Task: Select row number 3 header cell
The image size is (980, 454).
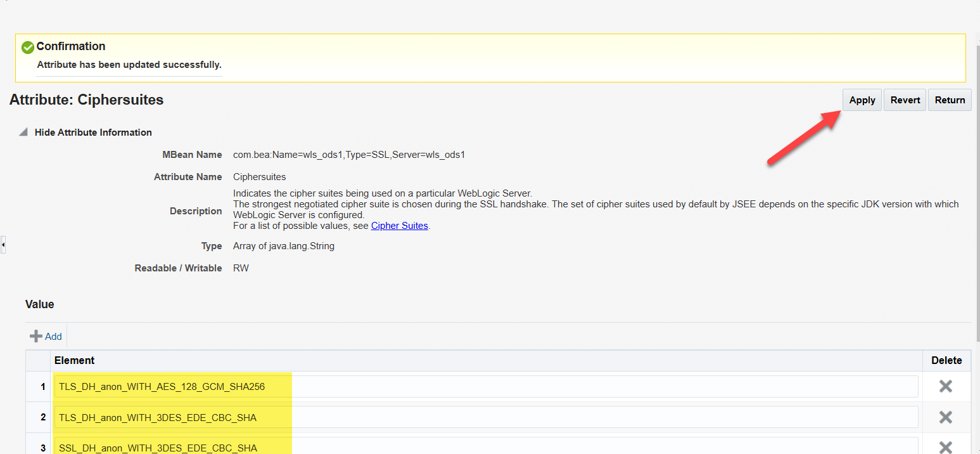Action: click(38, 447)
